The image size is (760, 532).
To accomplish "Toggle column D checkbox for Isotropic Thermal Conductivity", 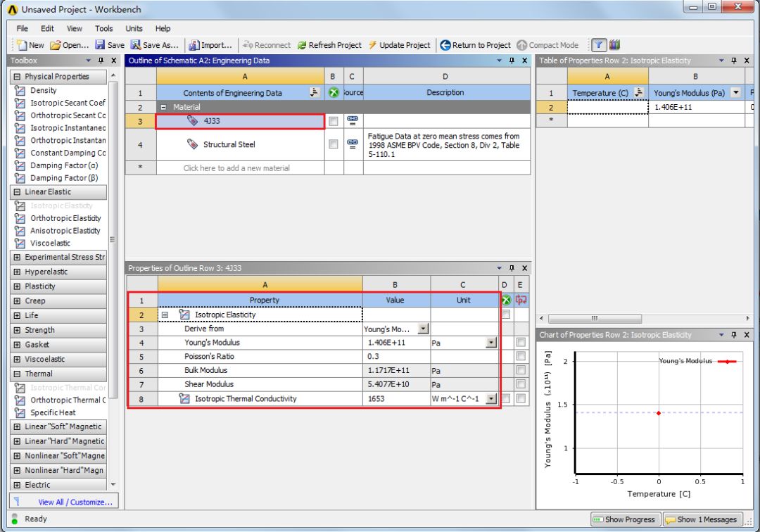I will pyautogui.click(x=505, y=398).
